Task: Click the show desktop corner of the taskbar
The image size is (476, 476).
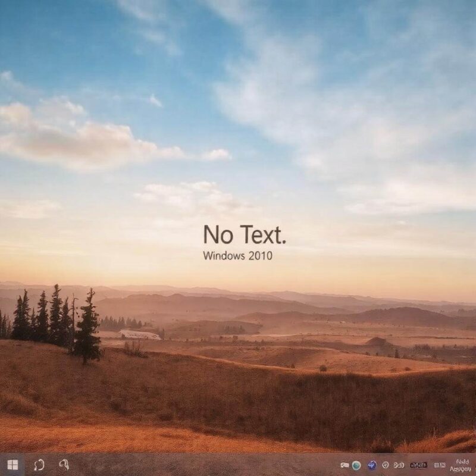Action: pos(474,465)
